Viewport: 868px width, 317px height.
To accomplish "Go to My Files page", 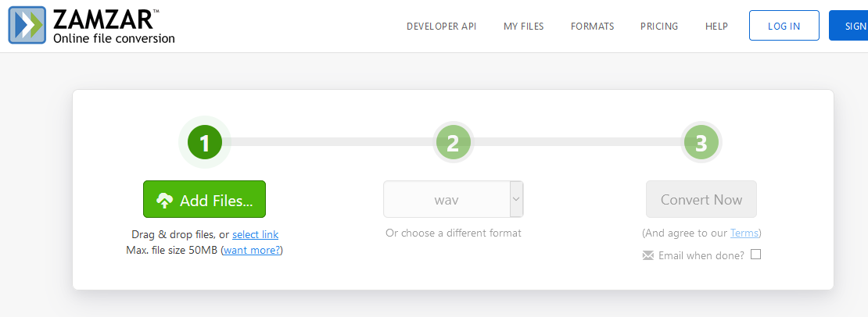I will click(523, 26).
